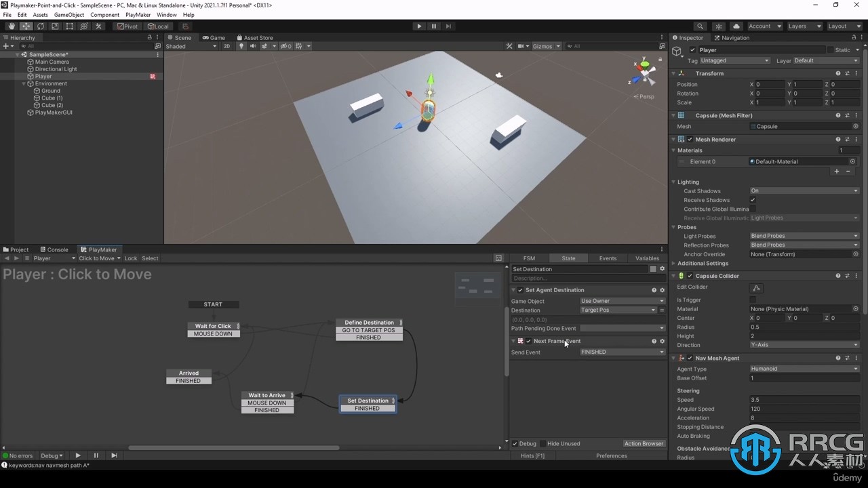Image resolution: width=868 pixels, height=488 pixels.
Task: Toggle 2D view mode
Action: click(x=227, y=46)
